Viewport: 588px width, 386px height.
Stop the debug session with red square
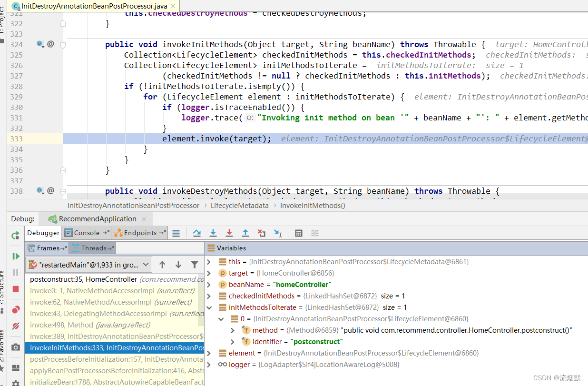16,289
